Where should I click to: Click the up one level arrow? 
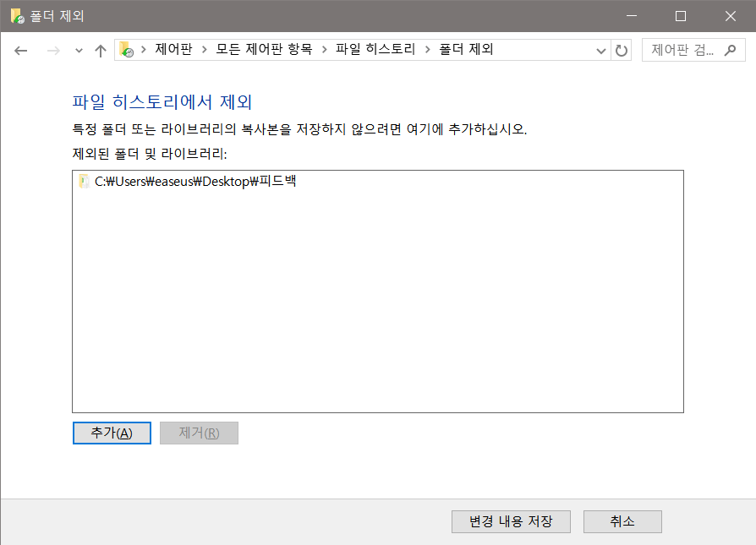pyautogui.click(x=99, y=50)
